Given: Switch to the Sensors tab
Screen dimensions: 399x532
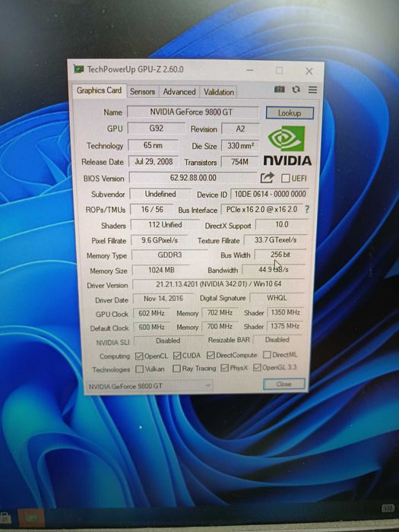Looking at the screenshot, I should tap(142, 92).
